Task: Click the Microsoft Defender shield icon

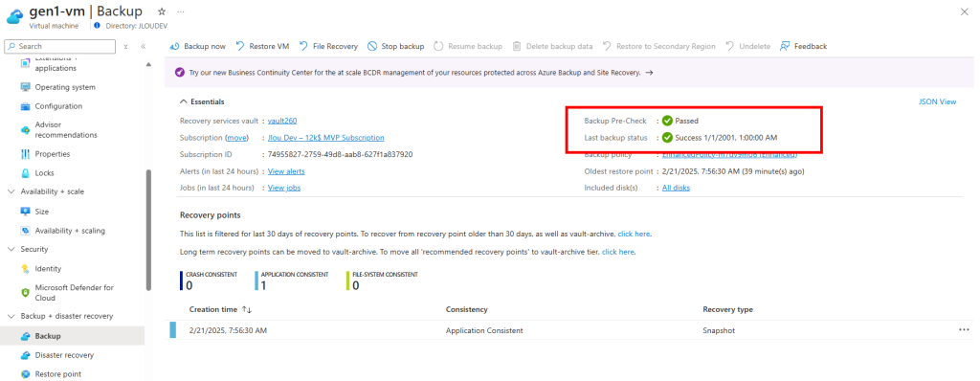Action: pos(26,293)
